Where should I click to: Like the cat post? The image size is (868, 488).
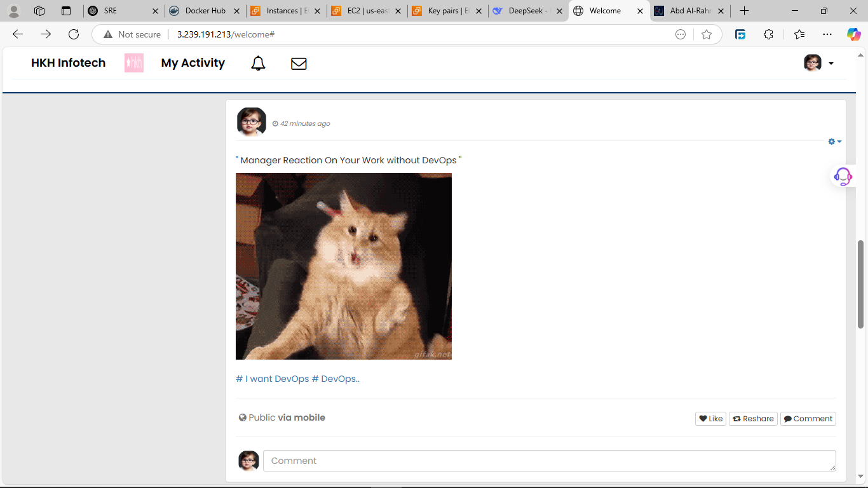click(x=710, y=419)
